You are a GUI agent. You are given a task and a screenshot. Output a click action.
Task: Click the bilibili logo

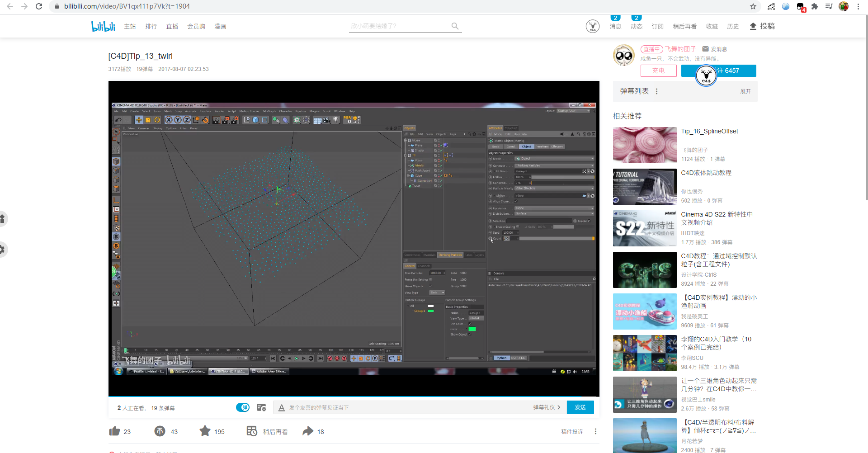(x=103, y=26)
